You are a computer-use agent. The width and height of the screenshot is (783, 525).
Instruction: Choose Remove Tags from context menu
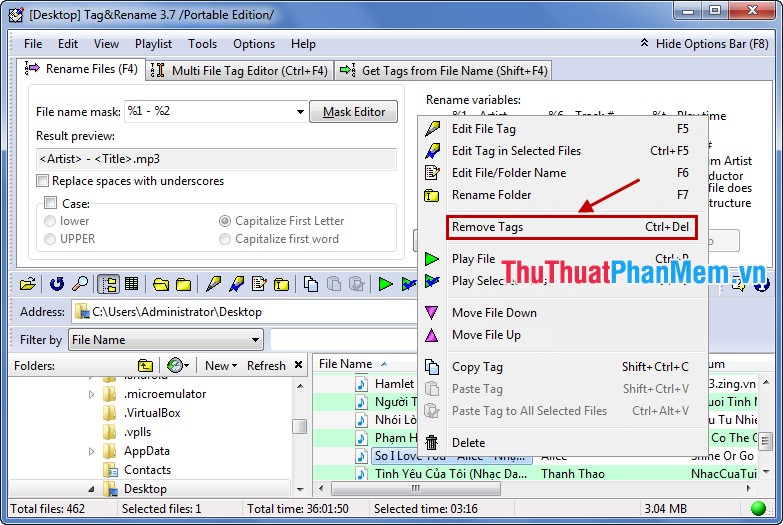coord(570,227)
